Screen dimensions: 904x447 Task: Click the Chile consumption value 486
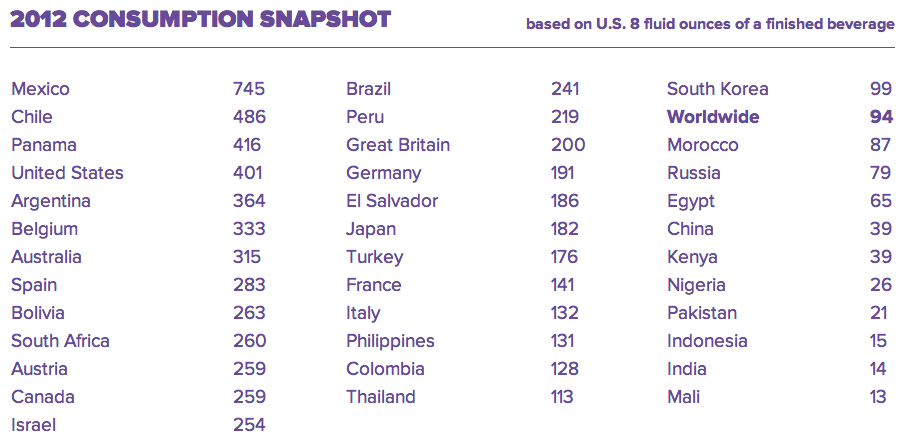[248, 117]
